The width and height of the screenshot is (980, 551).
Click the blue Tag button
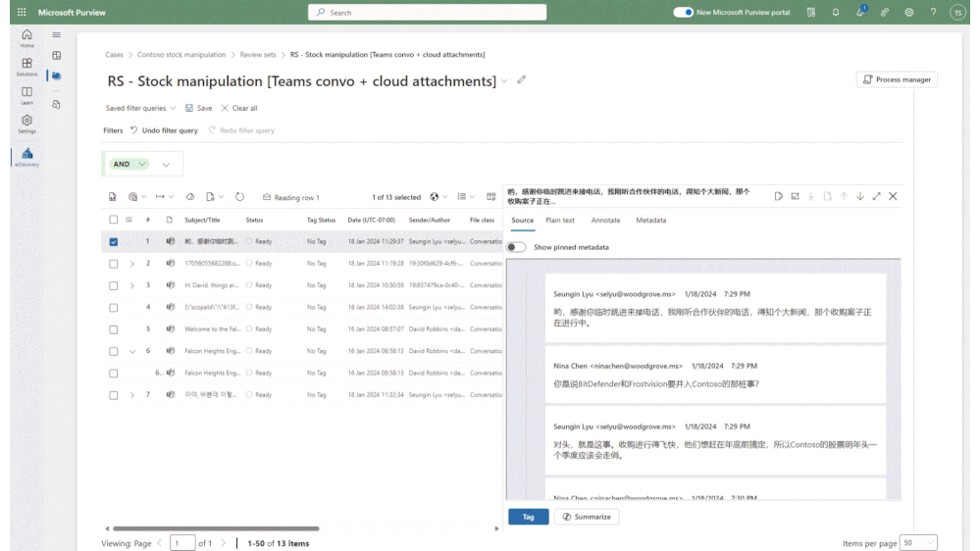528,517
